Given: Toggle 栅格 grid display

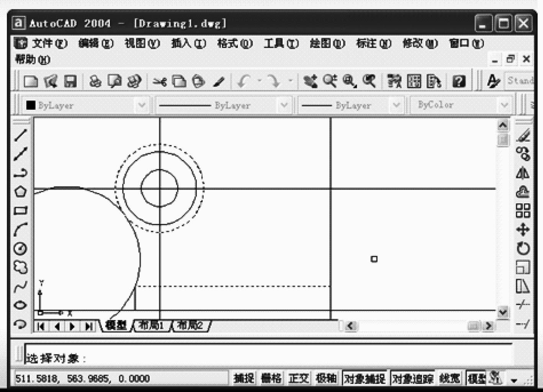Looking at the screenshot, I should point(271,379).
